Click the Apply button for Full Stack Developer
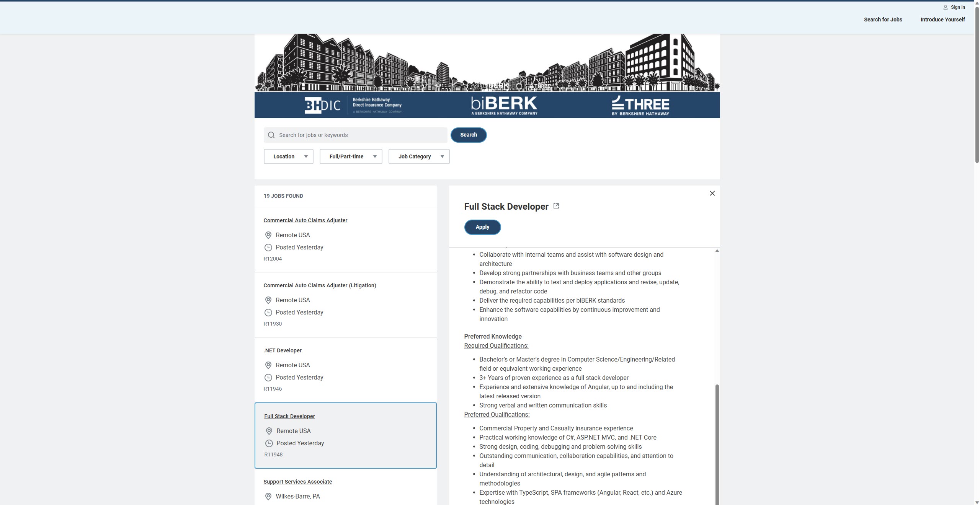Image resolution: width=980 pixels, height=505 pixels. pyautogui.click(x=483, y=227)
